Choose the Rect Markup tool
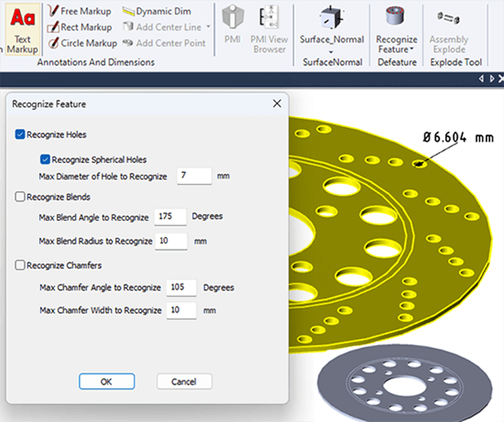This screenshot has height=422, width=504. pyautogui.click(x=80, y=27)
